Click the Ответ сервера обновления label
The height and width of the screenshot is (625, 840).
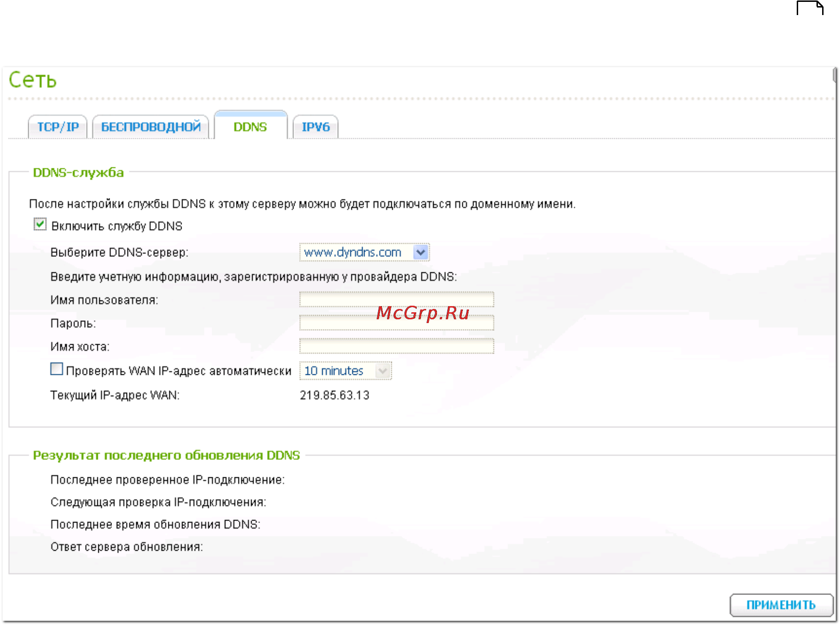[x=127, y=547]
